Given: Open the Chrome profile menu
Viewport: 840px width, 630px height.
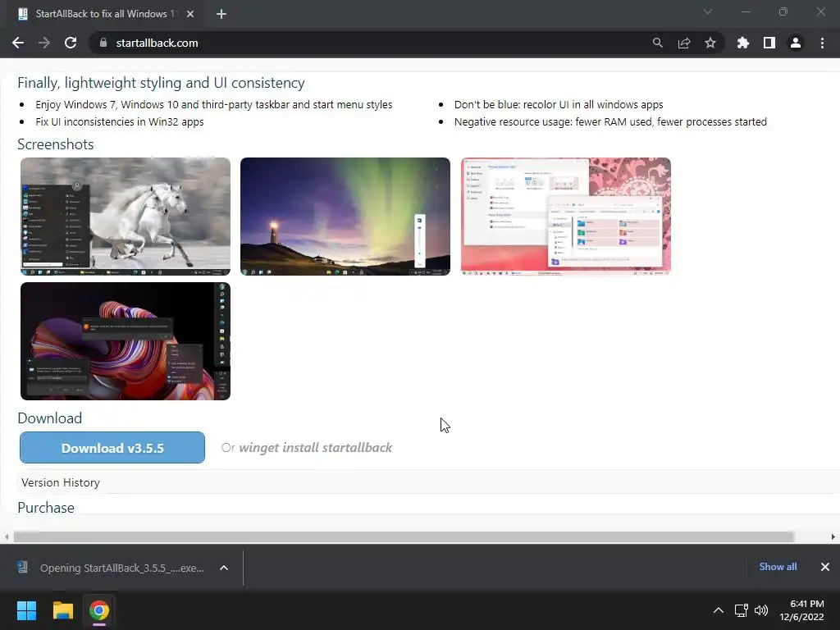Looking at the screenshot, I should pos(796,43).
